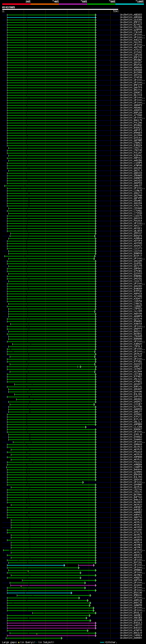
Task: Select hit label UniRef100_B9HD67
Action: pyautogui.click(x=131, y=429)
